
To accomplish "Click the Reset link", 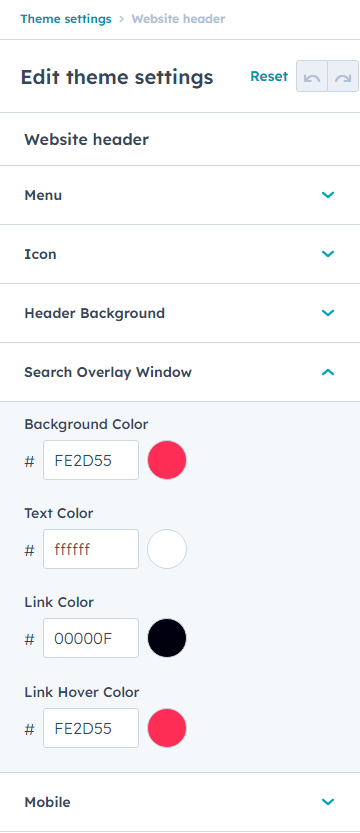I will point(269,76).
